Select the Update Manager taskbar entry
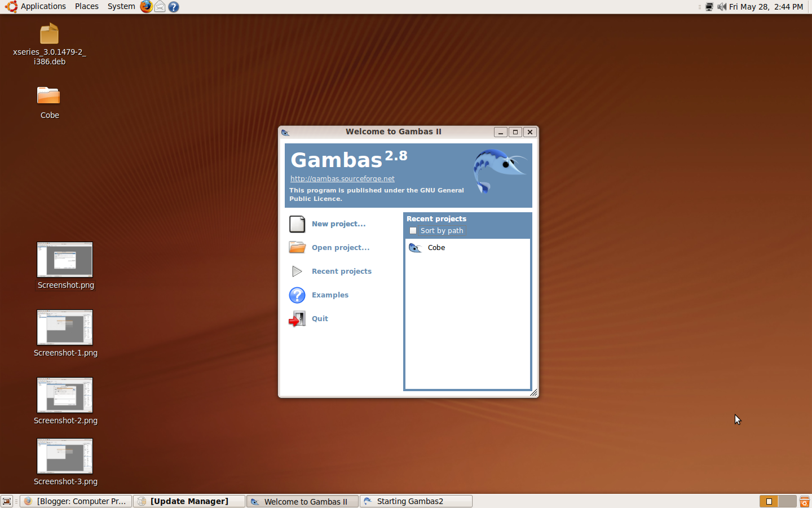 click(189, 501)
